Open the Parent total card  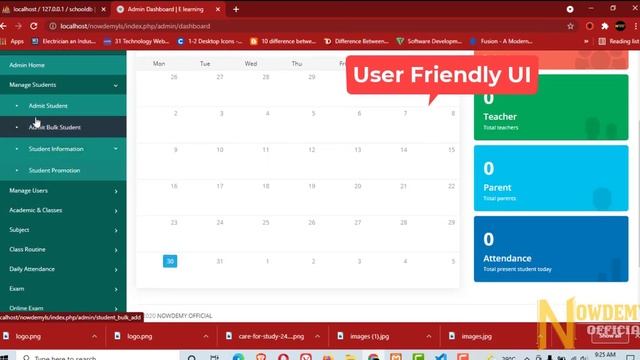[x=551, y=178]
